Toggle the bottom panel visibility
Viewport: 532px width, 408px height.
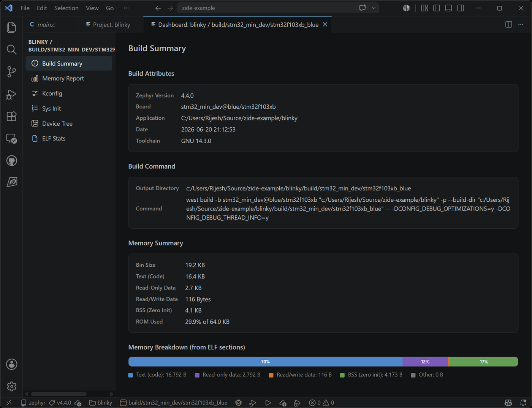449,8
